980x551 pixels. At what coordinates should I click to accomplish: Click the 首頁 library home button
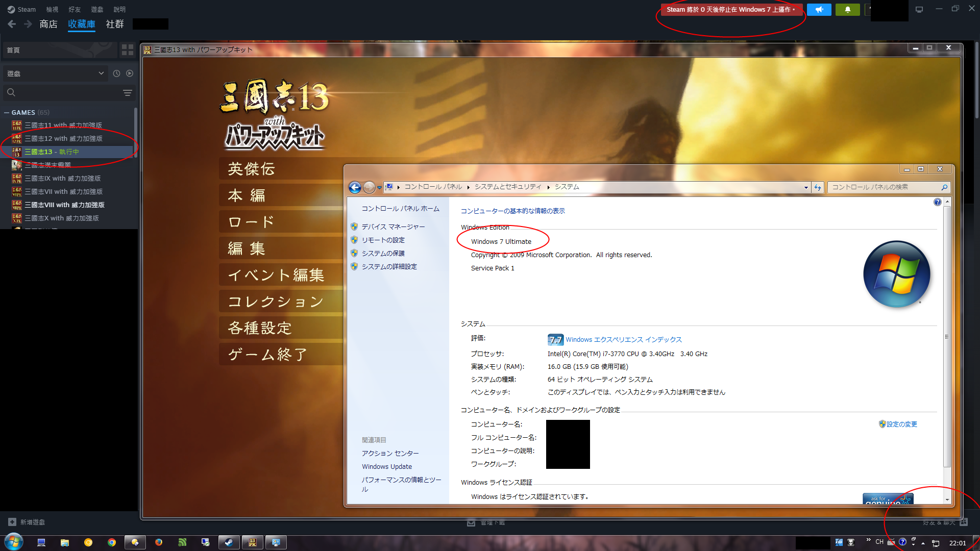pos(60,50)
